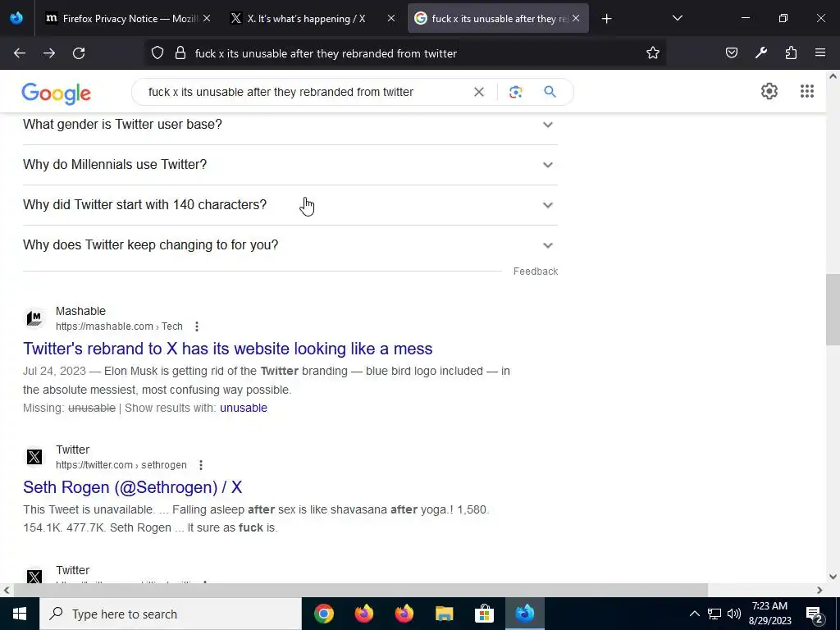840x630 pixels.
Task: Click the mashable.com › Tech URL
Action: [x=119, y=326]
